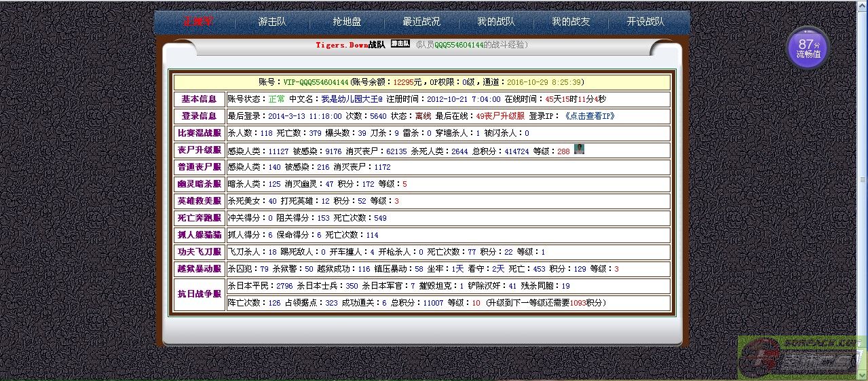Click the 基本信息 row header

[x=199, y=99]
